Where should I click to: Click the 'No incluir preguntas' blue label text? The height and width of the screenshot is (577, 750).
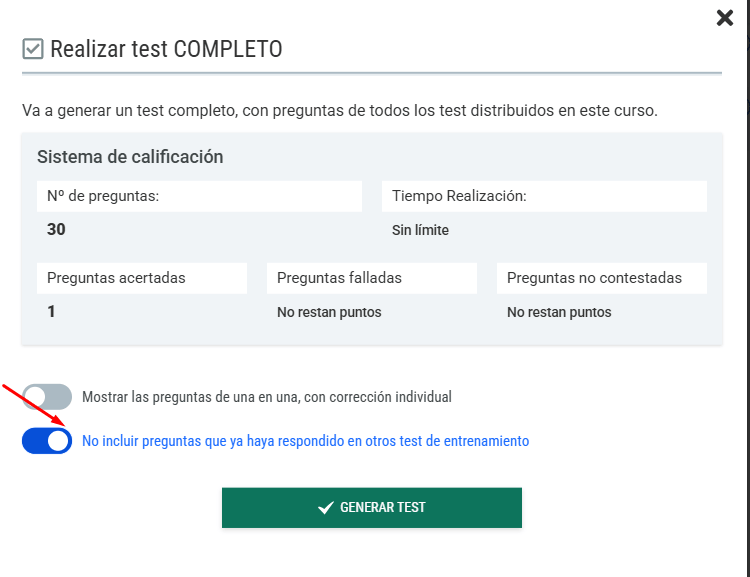pos(305,441)
